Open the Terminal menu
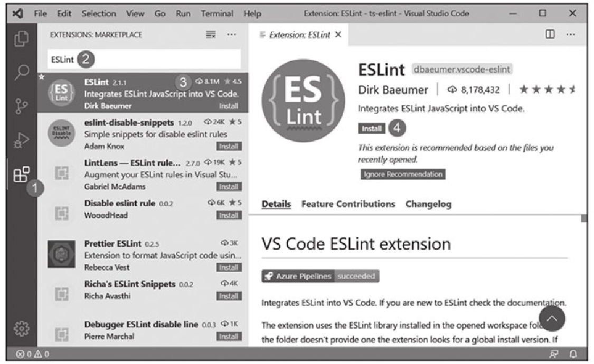Screen dimensions: 594x364 coord(216,14)
